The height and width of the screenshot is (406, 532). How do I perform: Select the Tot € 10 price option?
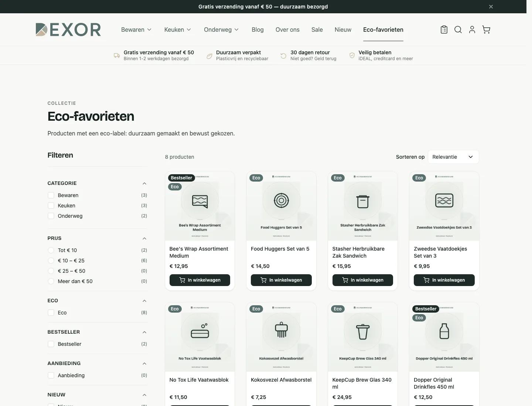coord(51,250)
